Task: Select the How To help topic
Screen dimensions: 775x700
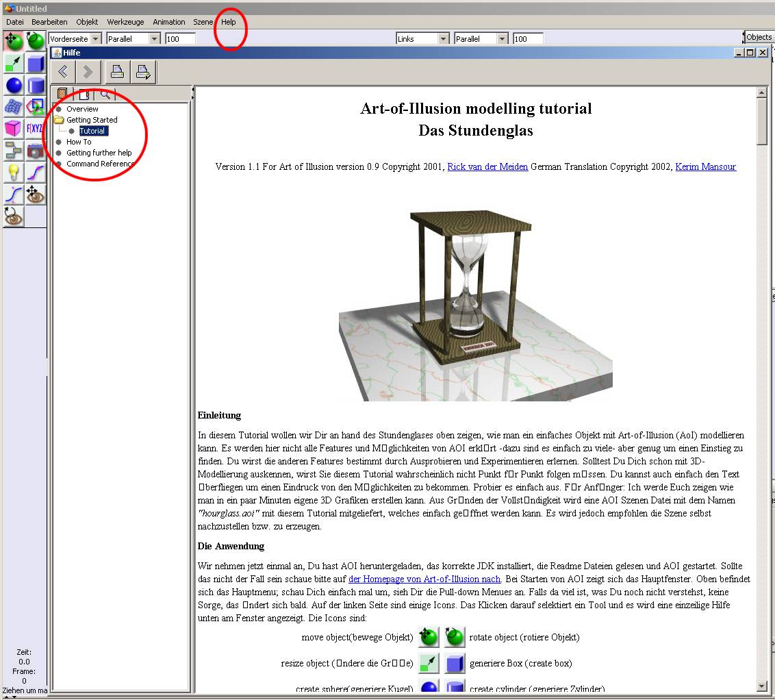Action: [79, 141]
